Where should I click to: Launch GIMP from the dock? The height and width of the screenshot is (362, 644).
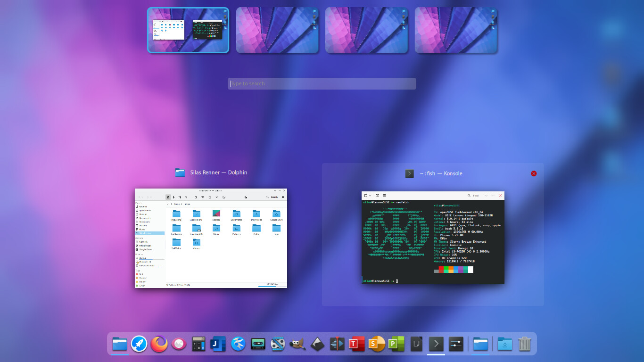pos(297,344)
